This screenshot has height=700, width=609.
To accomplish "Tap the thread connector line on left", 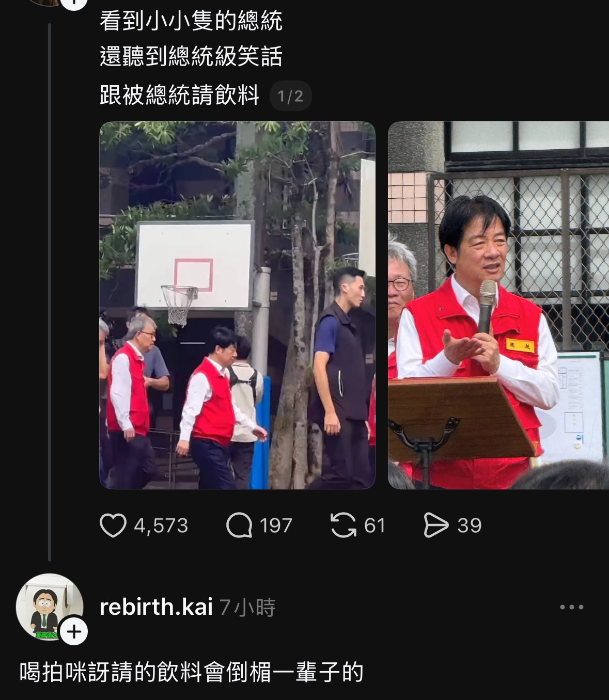I will point(50,292).
